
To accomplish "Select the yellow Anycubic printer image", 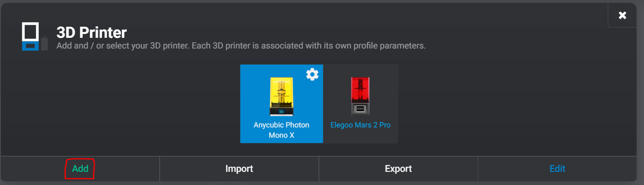I will coord(281,96).
